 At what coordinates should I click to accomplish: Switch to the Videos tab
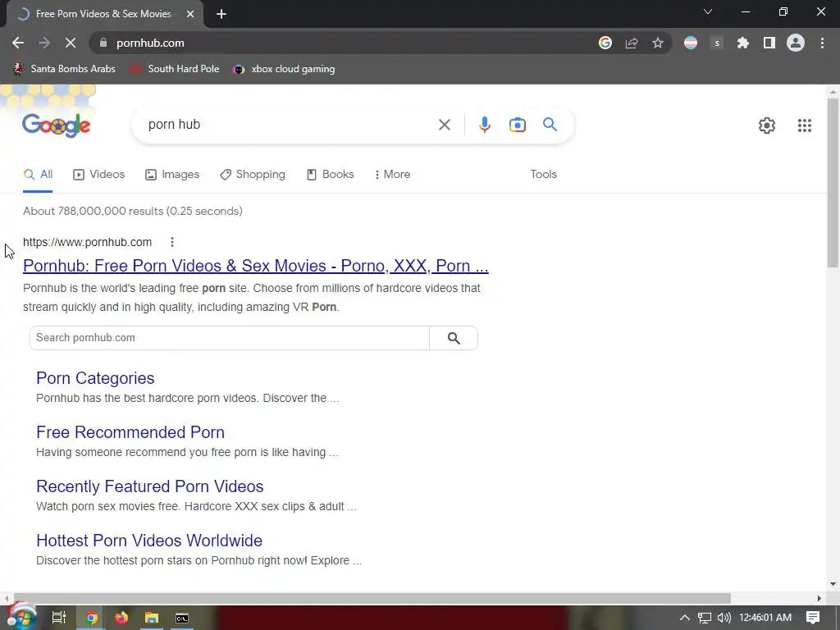coord(99,175)
